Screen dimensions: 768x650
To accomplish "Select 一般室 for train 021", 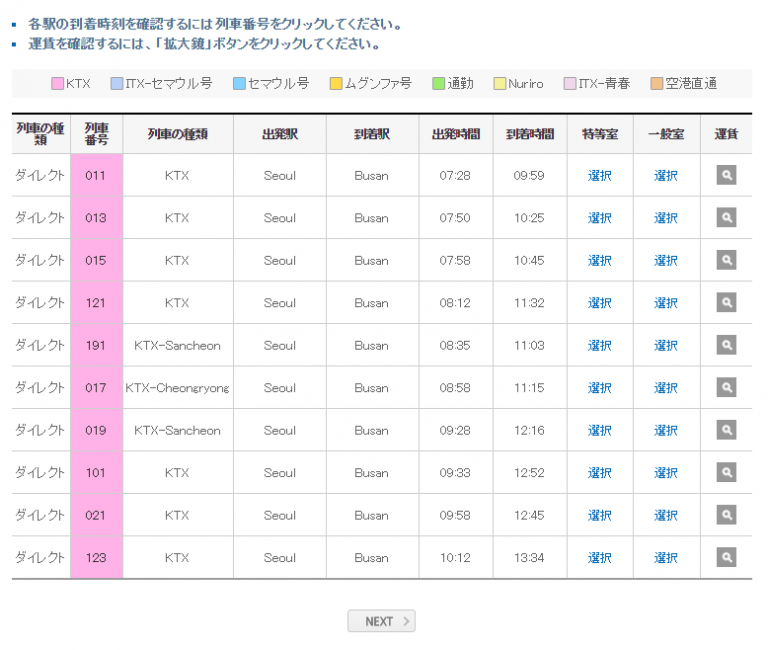I will tap(666, 516).
